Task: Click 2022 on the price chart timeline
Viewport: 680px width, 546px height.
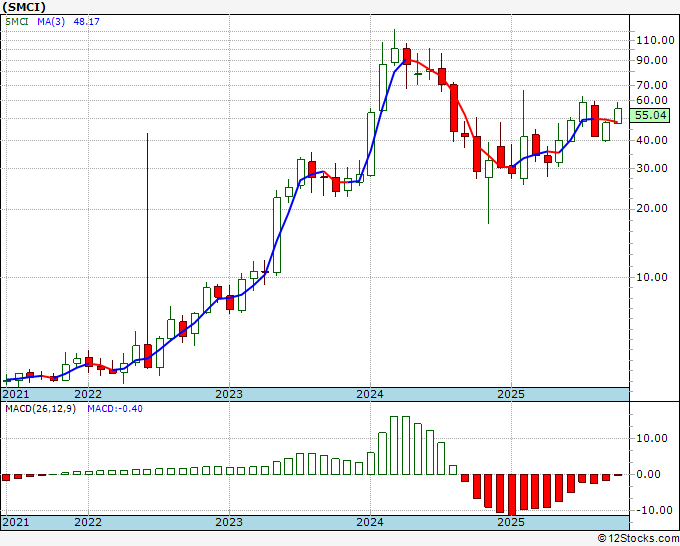Action: tap(88, 394)
